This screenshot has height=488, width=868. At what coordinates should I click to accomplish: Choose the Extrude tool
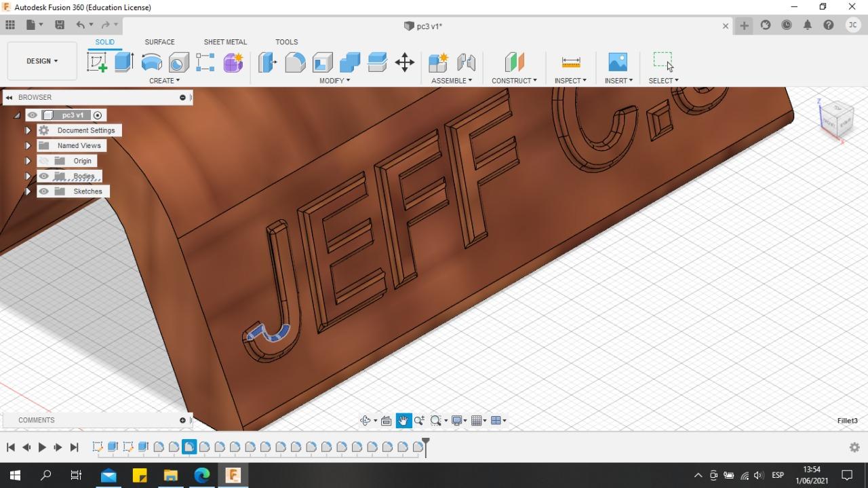(x=123, y=62)
